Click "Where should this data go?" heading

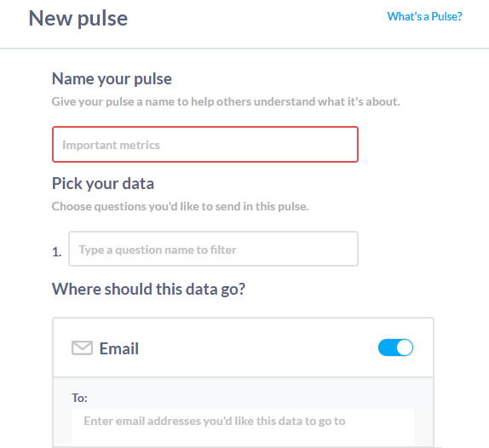148,289
